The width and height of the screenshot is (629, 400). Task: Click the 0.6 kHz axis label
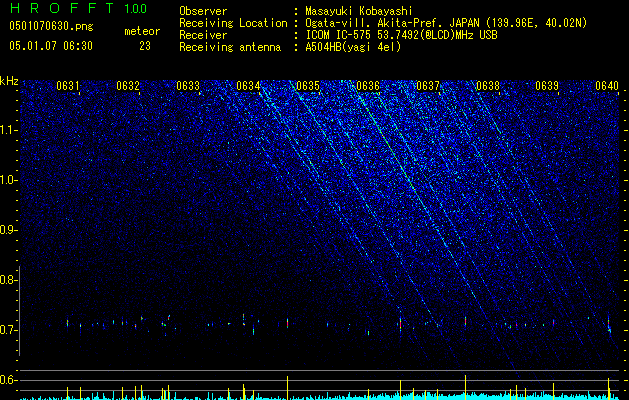tap(8, 380)
